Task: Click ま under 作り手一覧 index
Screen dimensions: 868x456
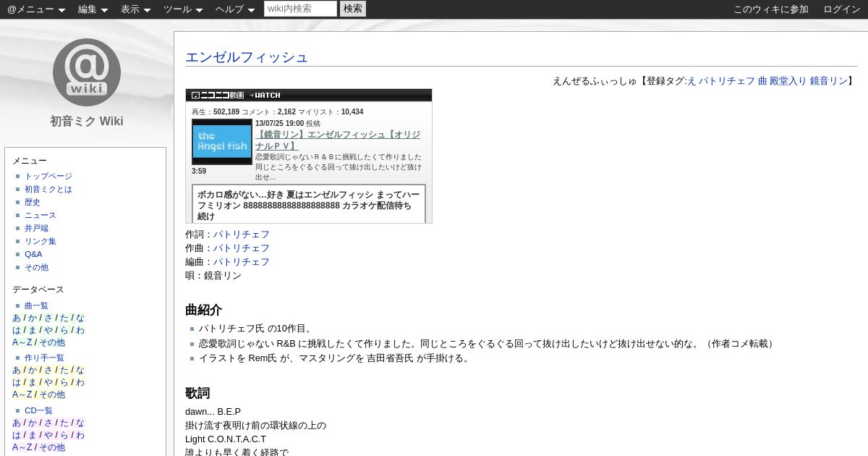Action: pos(33,382)
